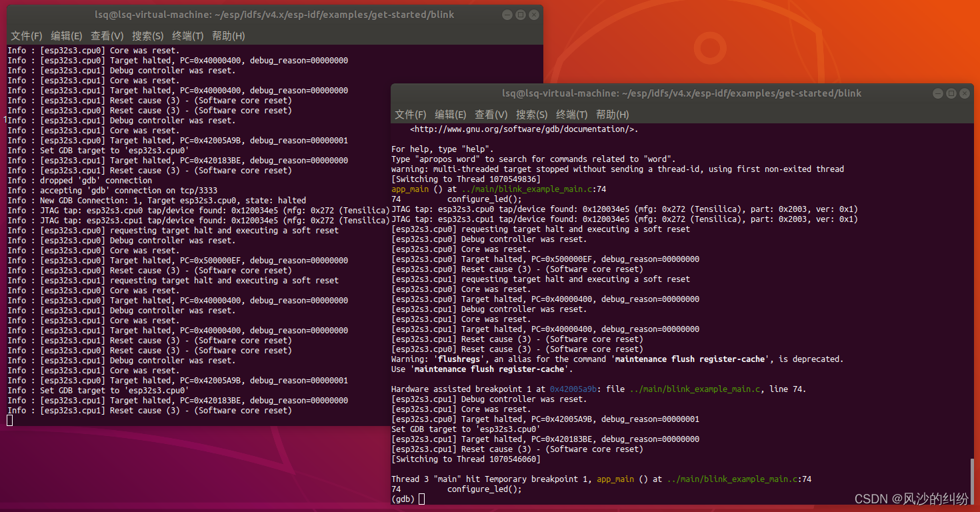Screen dimensions: 980x512
Task: Click "Set GDB target to 'esp32s3.cpu0'" in front terminal
Action: coord(466,429)
